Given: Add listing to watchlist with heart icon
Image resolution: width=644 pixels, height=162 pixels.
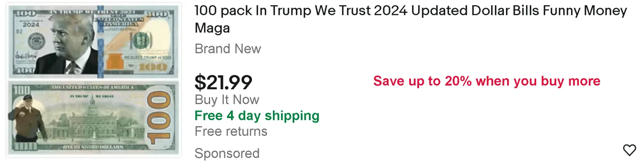Looking at the screenshot, I should 629,150.
